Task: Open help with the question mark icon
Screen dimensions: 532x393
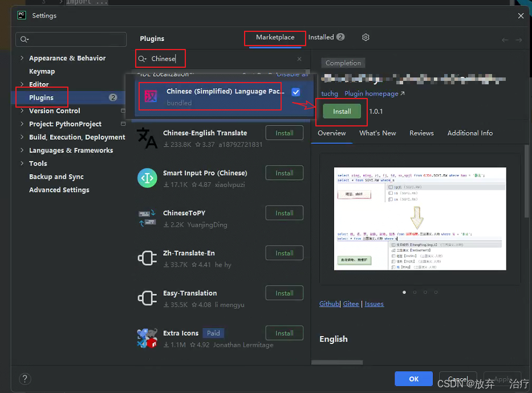Action: (x=25, y=379)
